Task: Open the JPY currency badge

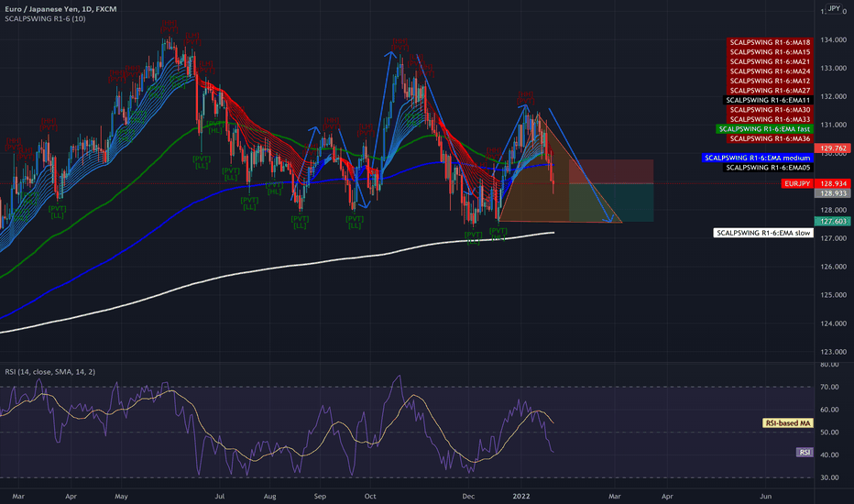Action: point(834,8)
